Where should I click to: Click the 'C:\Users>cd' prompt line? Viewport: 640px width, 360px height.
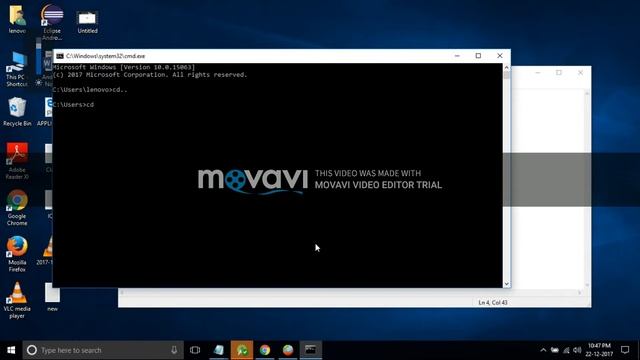[73, 105]
